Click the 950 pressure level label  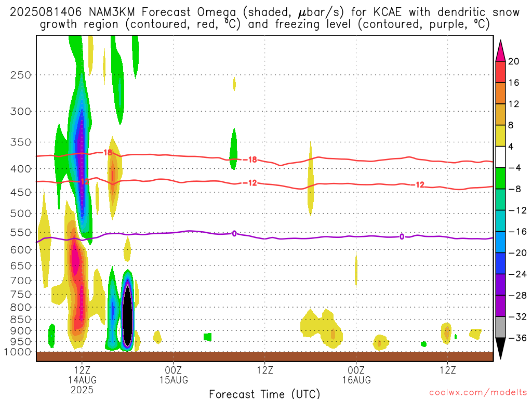[x=21, y=342]
